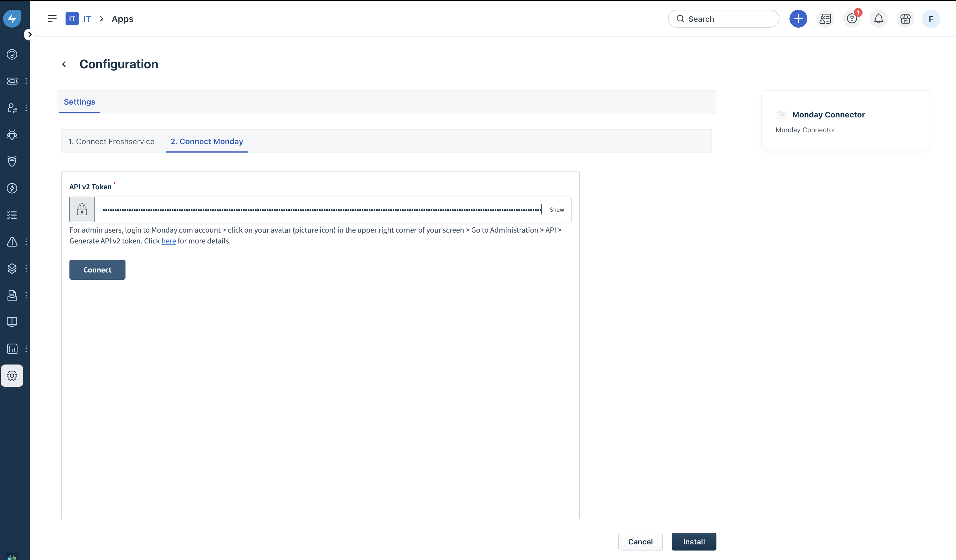Open the knowledge base book icon
Screen dimensions: 956x560
tap(12, 322)
